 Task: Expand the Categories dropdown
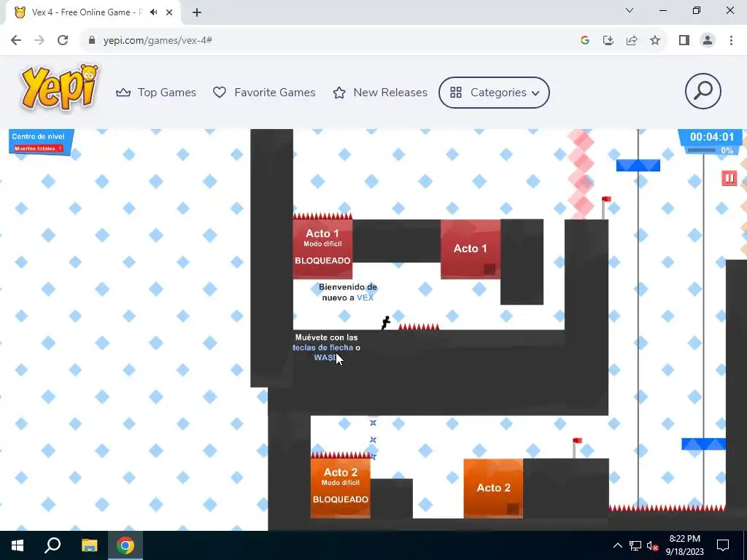pos(494,93)
